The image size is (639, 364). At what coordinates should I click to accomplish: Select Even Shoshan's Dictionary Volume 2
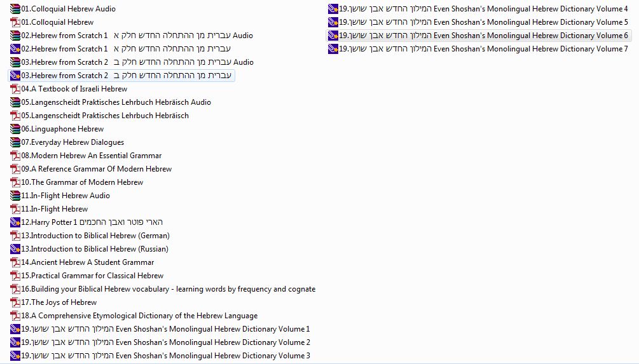tap(165, 342)
